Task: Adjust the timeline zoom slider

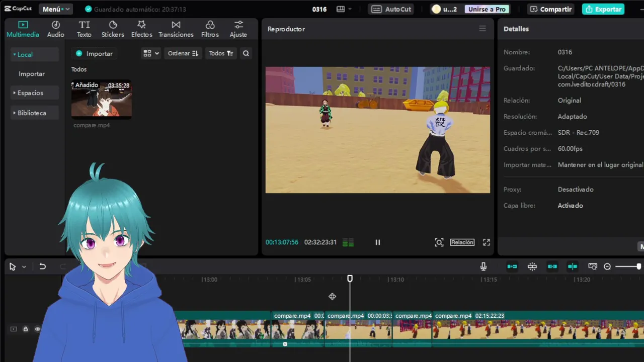Action: pyautogui.click(x=628, y=266)
